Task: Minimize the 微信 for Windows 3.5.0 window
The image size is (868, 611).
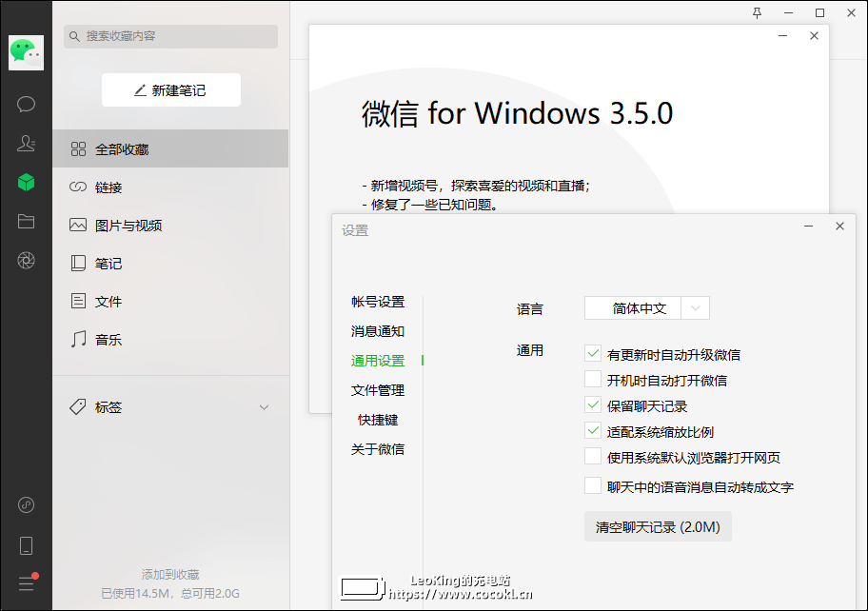Action: 782,36
